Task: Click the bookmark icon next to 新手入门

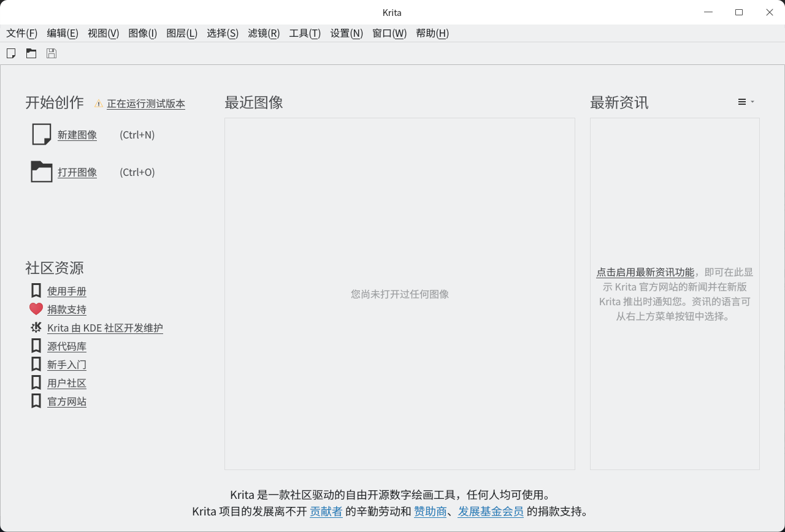Action: point(36,364)
